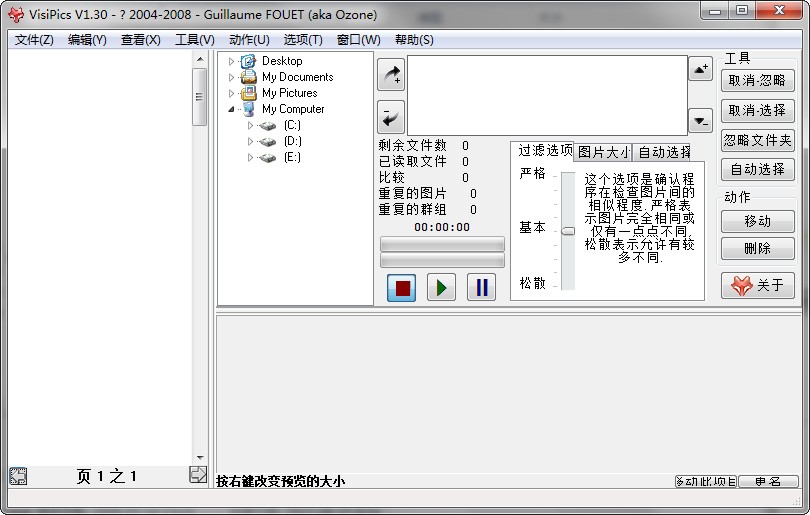Switch to the 过滤选项 tab

[542, 150]
